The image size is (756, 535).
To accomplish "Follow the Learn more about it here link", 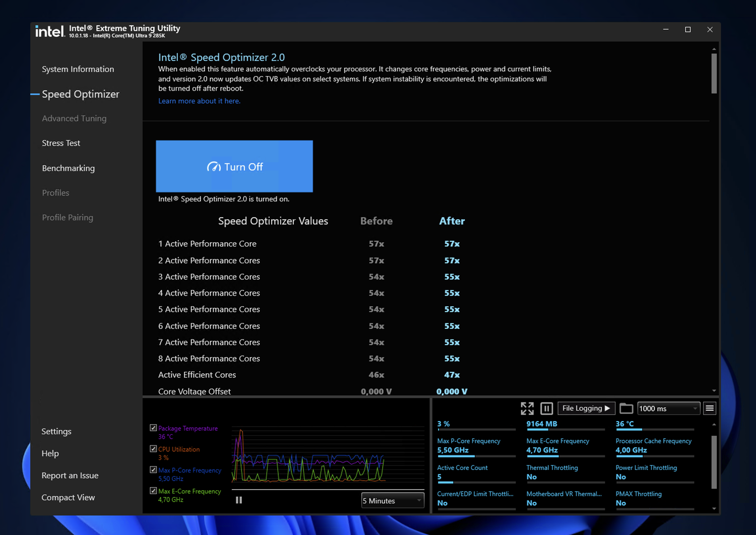I will coord(199,101).
